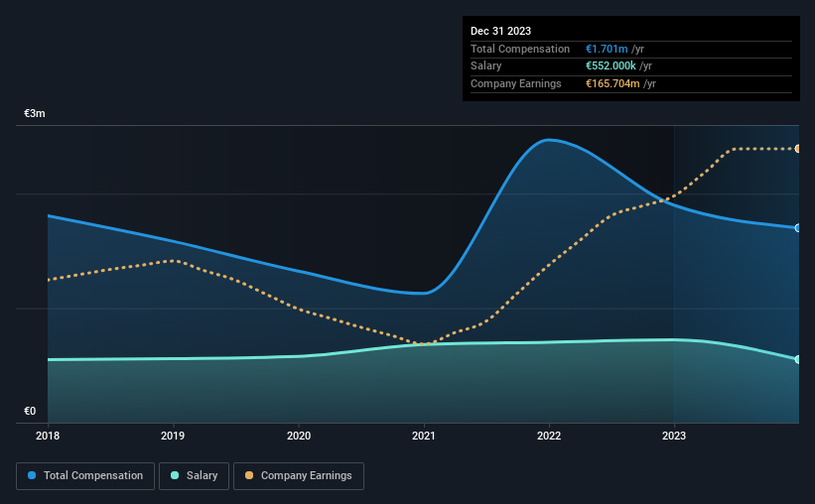The image size is (815, 504).
Task: Click the Salary endpoint marker at chart right edge
Action: pos(798,359)
